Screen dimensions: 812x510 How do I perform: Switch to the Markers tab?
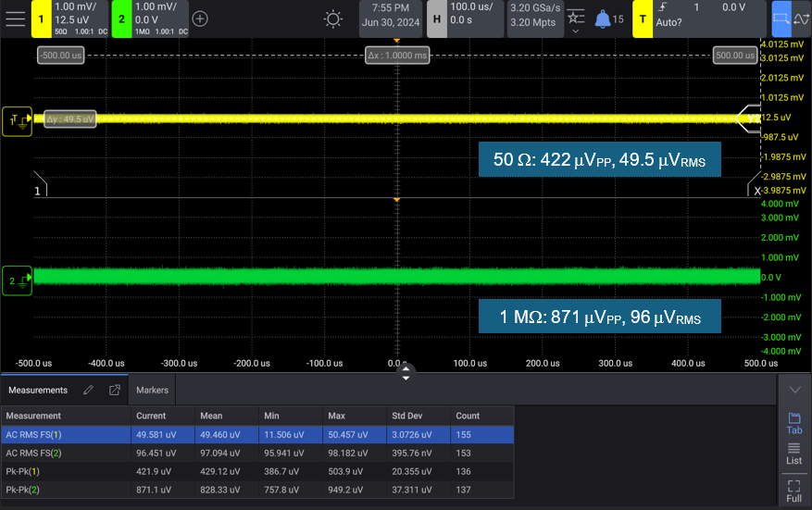tap(152, 390)
